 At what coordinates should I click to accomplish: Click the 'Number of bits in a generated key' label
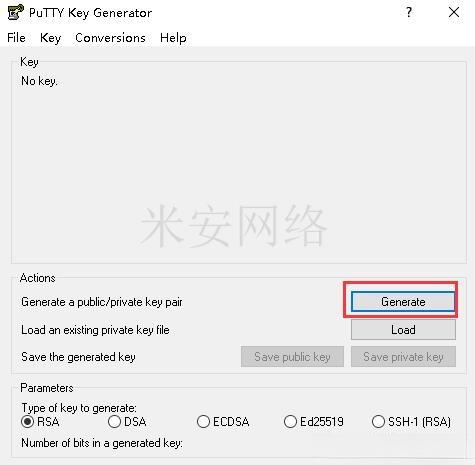(102, 443)
